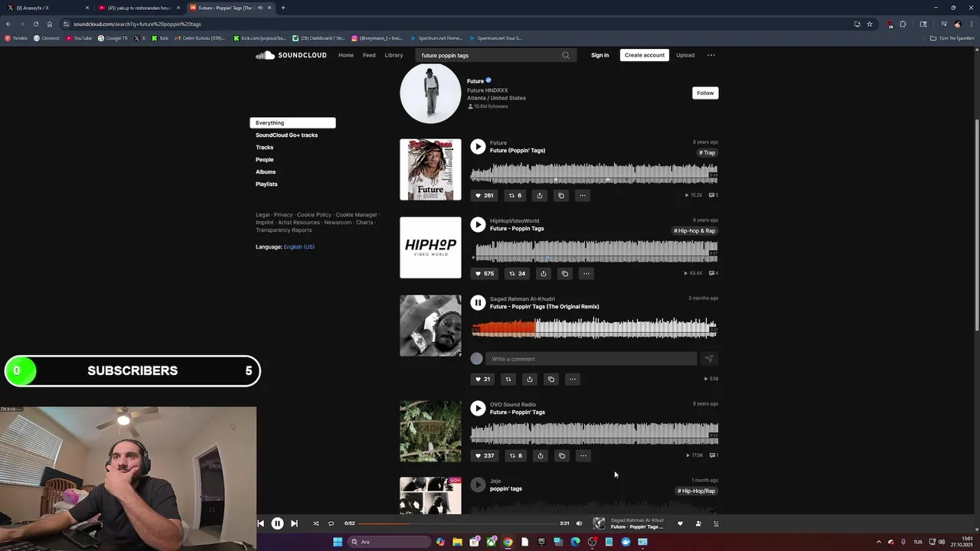Screen dimensions: 980x551
Task: Toggle shuffle in the player bar
Action: [315, 523]
